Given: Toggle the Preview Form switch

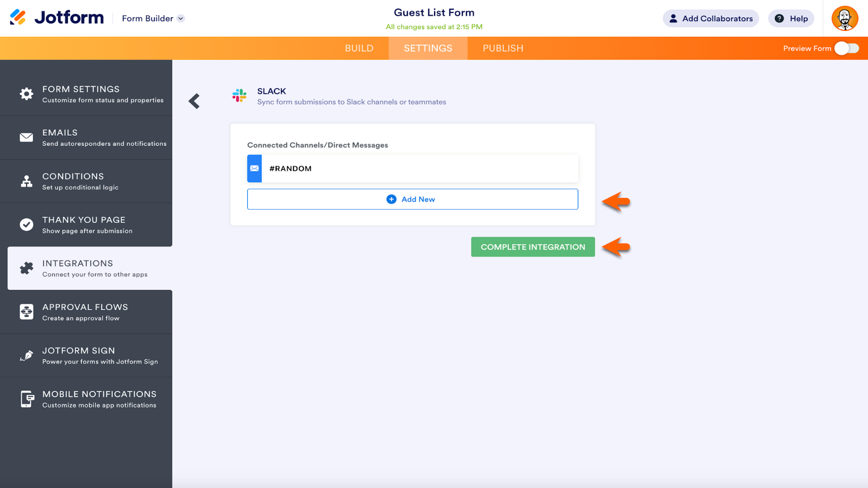Looking at the screenshot, I should (x=846, y=48).
